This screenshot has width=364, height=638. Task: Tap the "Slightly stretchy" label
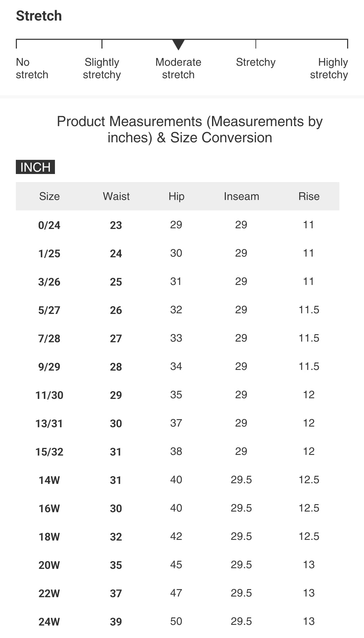coord(102,68)
